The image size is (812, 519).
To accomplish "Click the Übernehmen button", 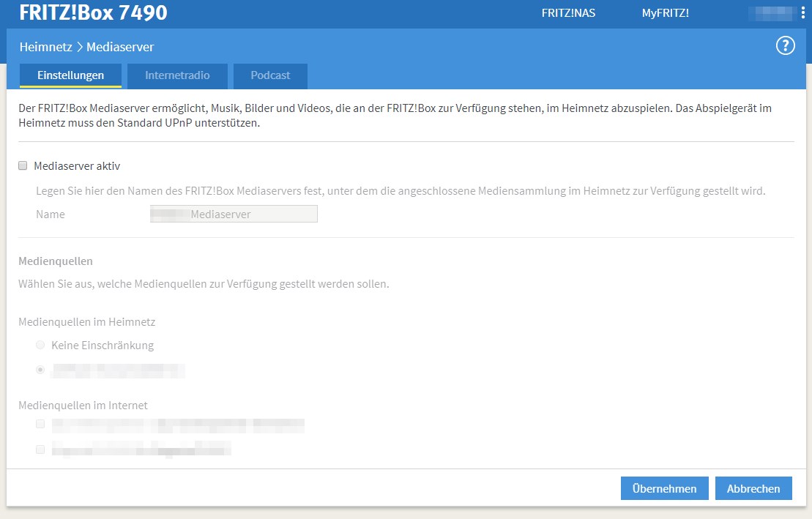I will pos(664,488).
